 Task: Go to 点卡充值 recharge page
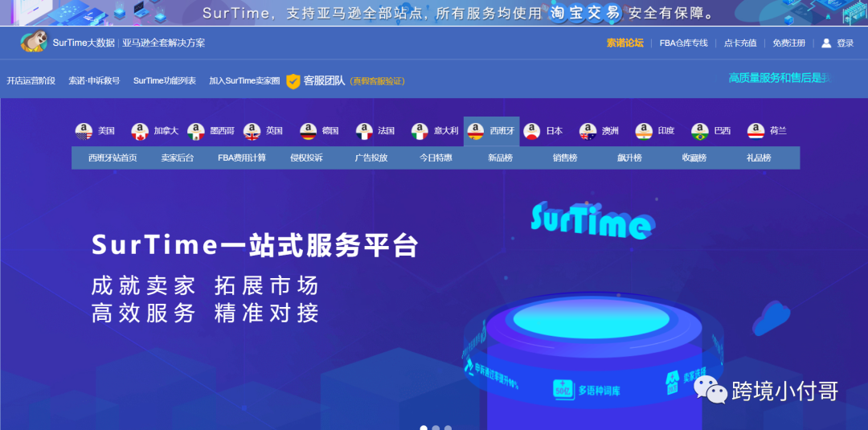740,43
